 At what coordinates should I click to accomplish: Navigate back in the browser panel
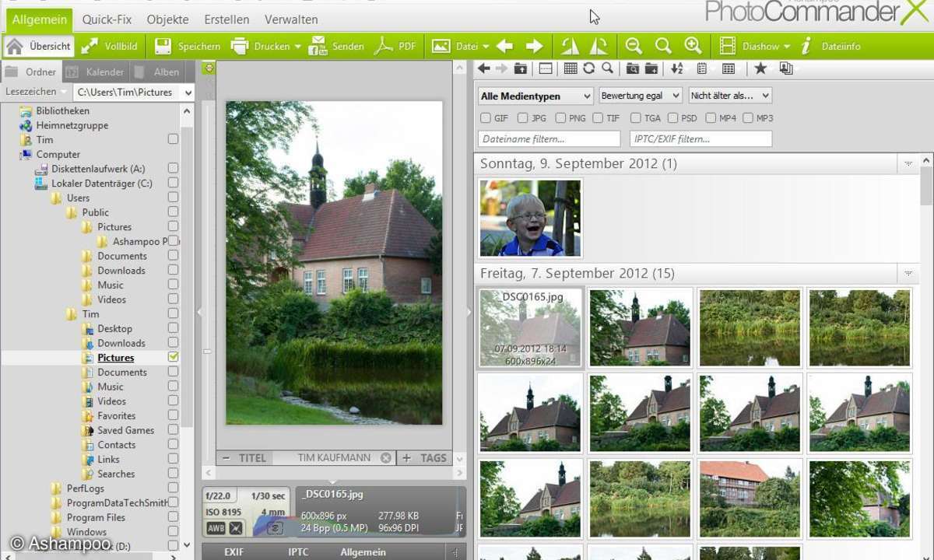pos(483,68)
